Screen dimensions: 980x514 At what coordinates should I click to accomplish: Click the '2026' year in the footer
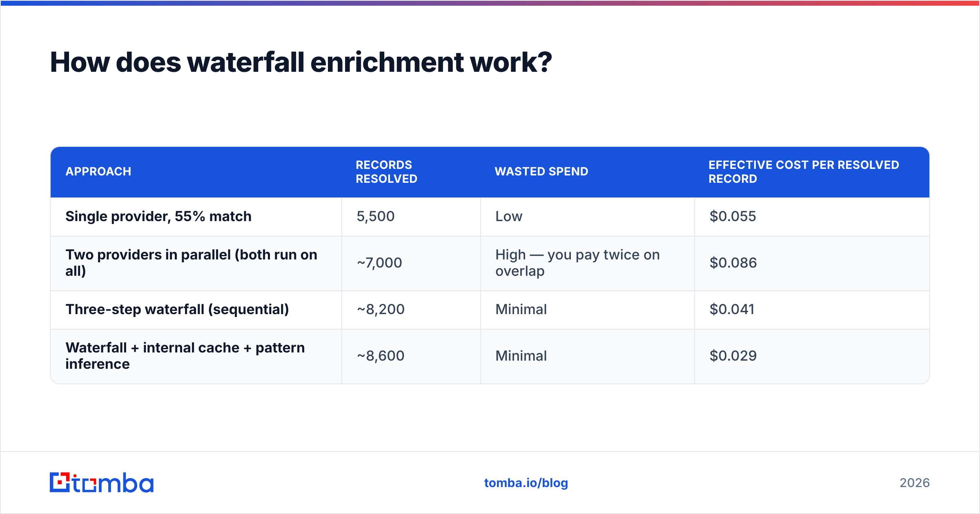pyautogui.click(x=915, y=483)
